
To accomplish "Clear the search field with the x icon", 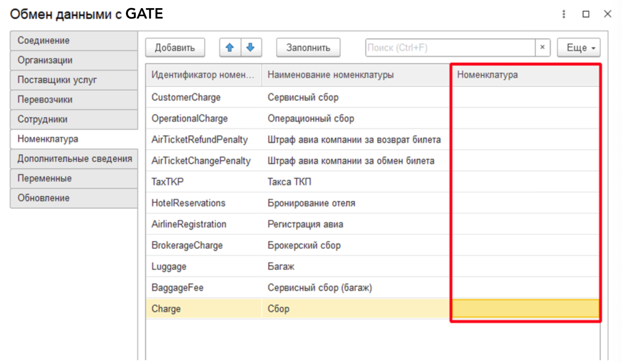I will pyautogui.click(x=542, y=48).
